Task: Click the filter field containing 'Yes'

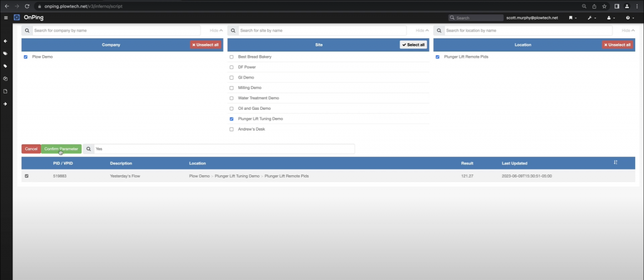Action: click(225, 149)
